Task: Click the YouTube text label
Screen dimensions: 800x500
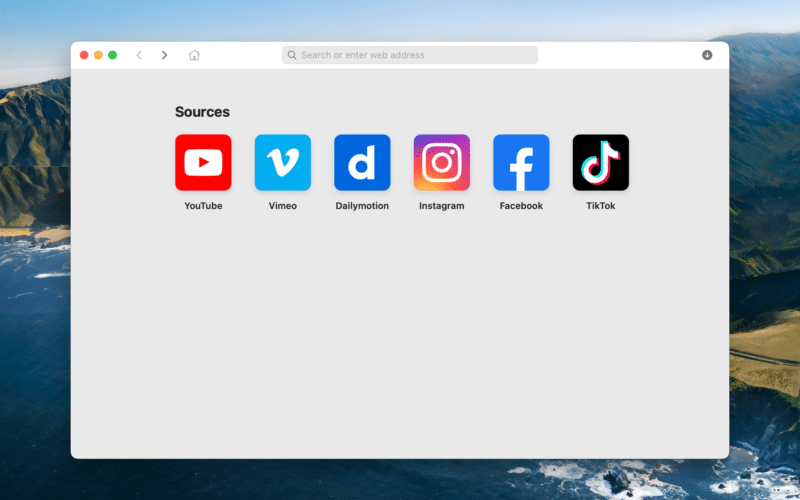Action: point(203,206)
